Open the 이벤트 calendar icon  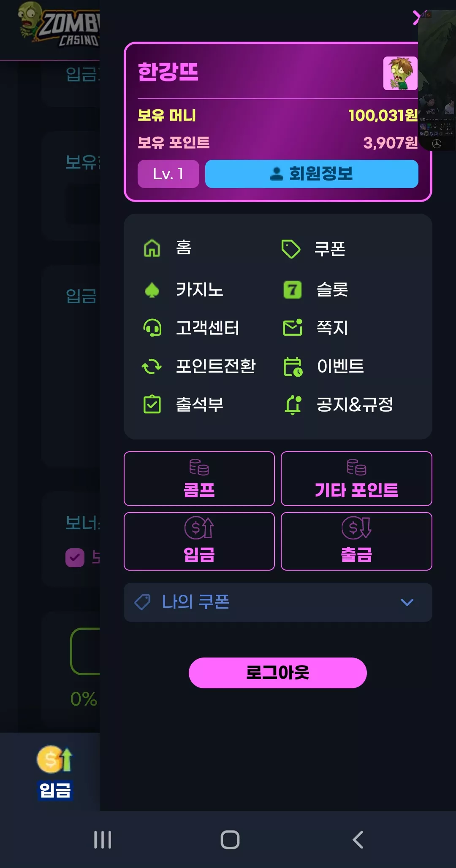(293, 367)
